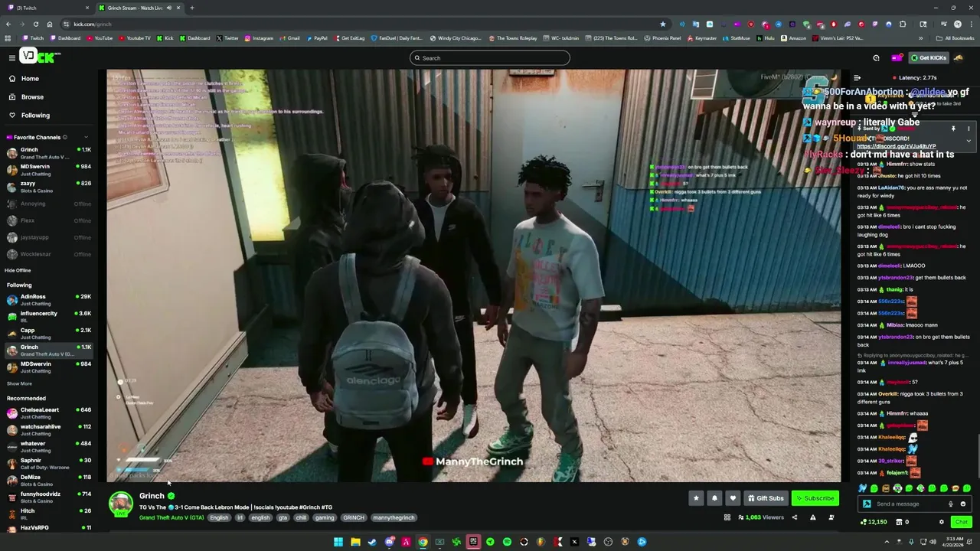This screenshot has height=551, width=980.
Task: Select the 'gaming' stream tag
Action: (x=325, y=517)
